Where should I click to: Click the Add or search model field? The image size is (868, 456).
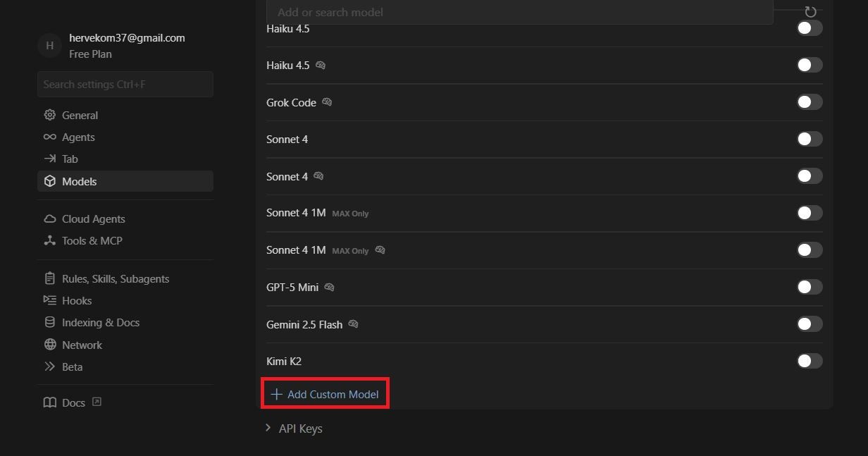point(520,12)
